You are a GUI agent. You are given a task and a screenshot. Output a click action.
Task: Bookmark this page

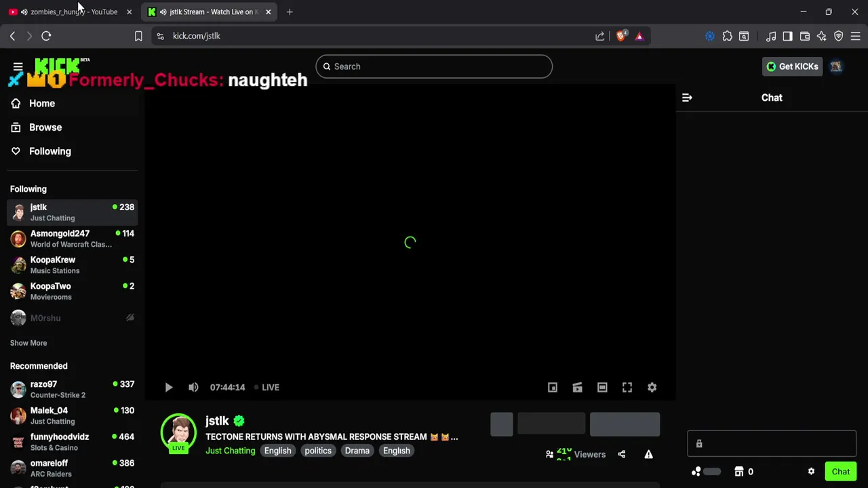point(138,36)
